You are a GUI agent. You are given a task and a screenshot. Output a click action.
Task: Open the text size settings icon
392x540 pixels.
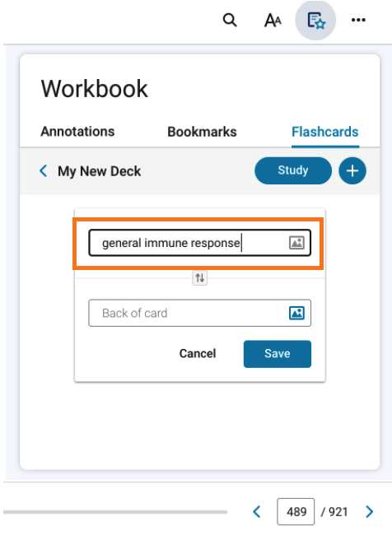click(273, 20)
